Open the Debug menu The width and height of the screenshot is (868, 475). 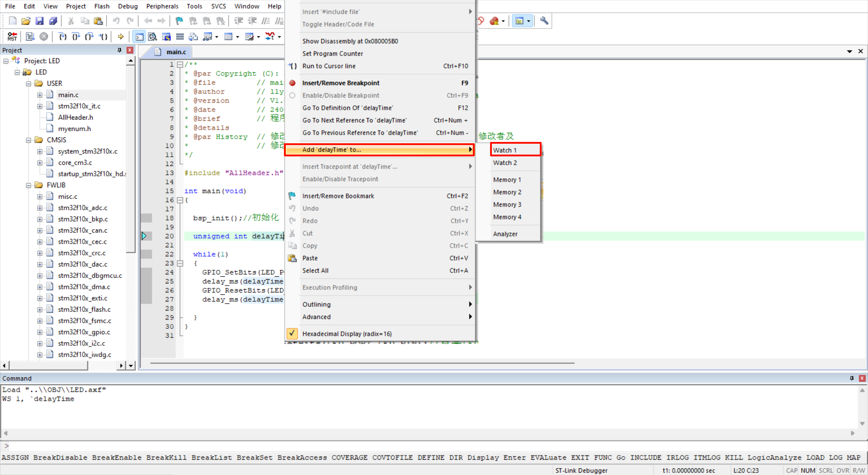point(127,6)
